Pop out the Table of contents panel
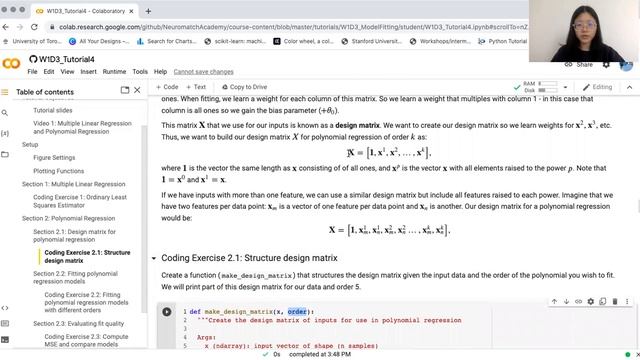Screen dimensions: 640x360 pos(125,90)
